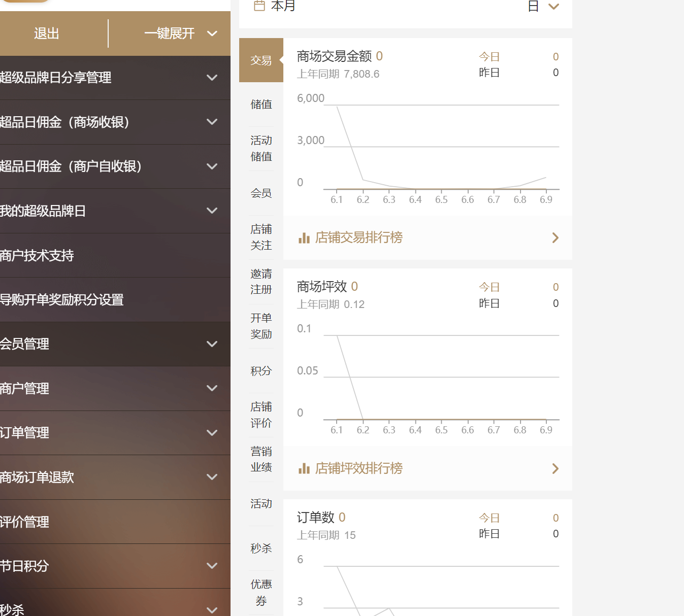
Task: Click 上年同期 15 text
Action: pyautogui.click(x=326, y=535)
